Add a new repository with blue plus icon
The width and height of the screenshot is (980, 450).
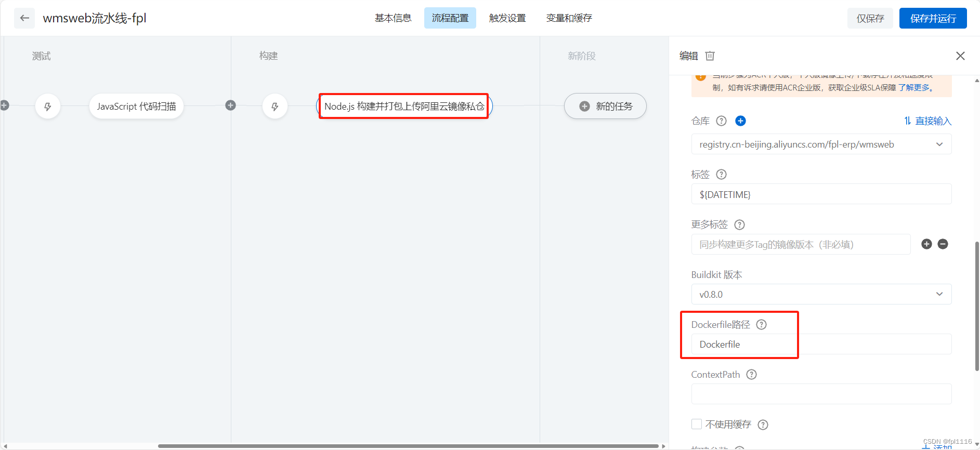tap(741, 121)
